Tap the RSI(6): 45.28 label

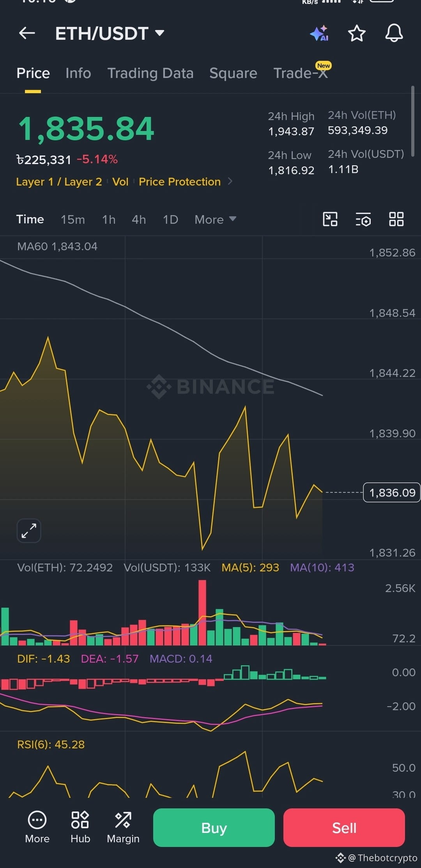51,744
